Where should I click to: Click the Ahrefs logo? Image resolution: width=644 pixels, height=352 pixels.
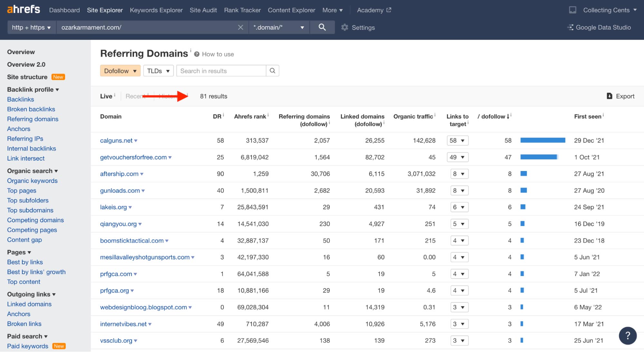coord(24,9)
